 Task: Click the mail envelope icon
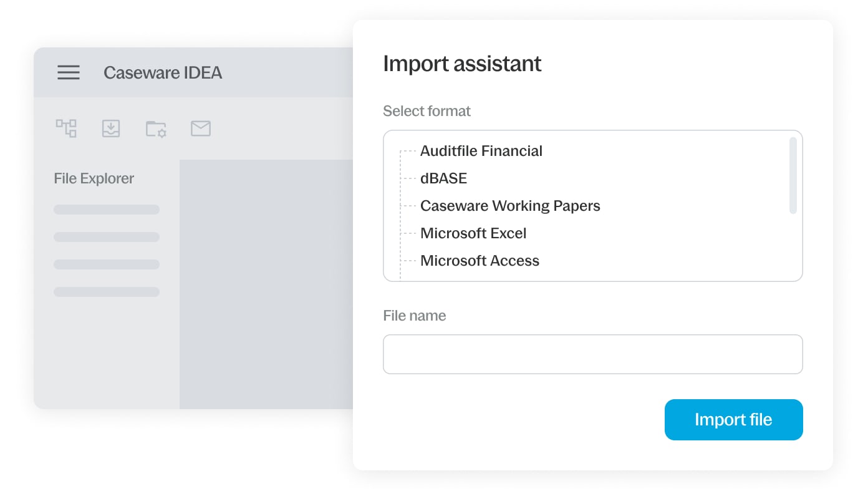pyautogui.click(x=201, y=128)
